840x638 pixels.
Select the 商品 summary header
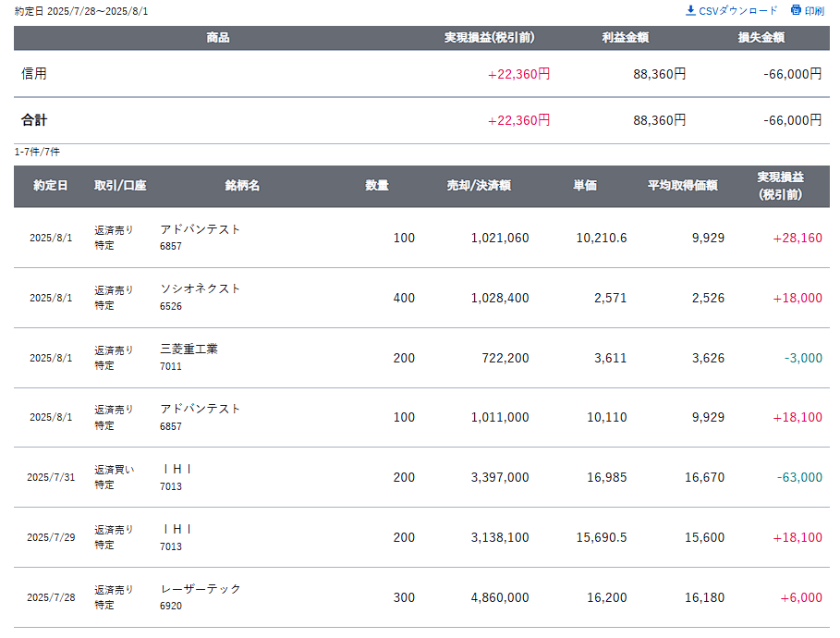218,38
